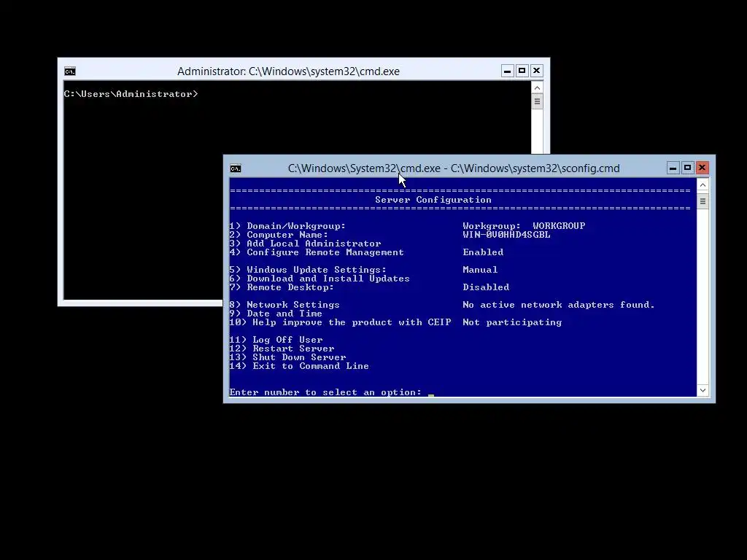This screenshot has width=747, height=560.
Task: Click the '8) Network Settings' line
Action: (285, 305)
